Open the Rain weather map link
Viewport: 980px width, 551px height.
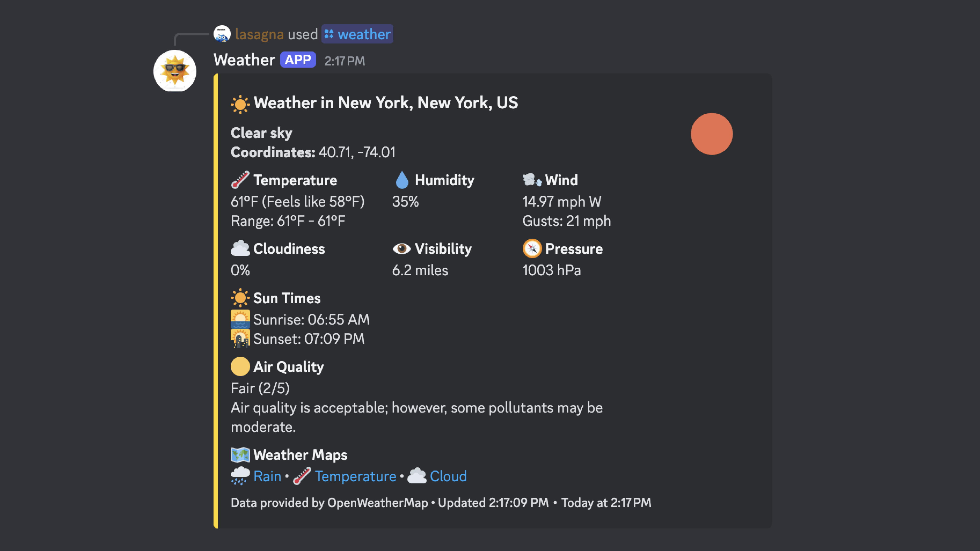267,476
